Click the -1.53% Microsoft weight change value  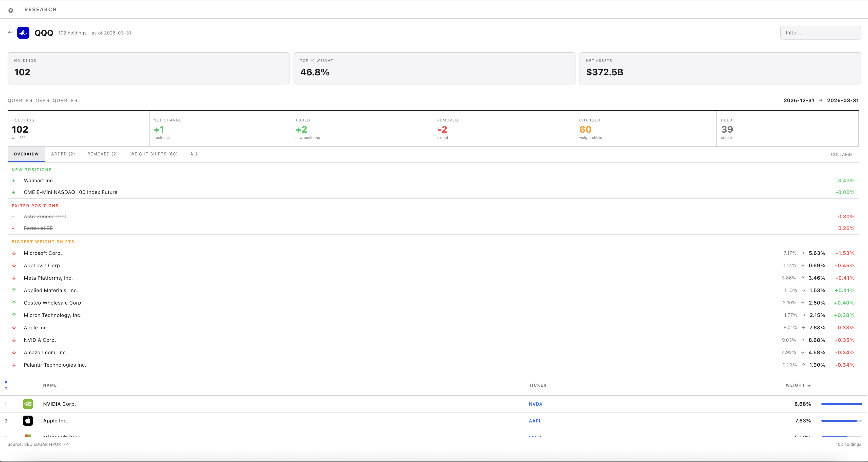(x=845, y=253)
